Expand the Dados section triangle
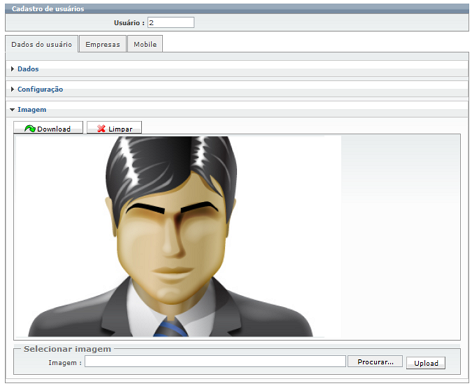The width and height of the screenshot is (472, 386). [x=12, y=69]
